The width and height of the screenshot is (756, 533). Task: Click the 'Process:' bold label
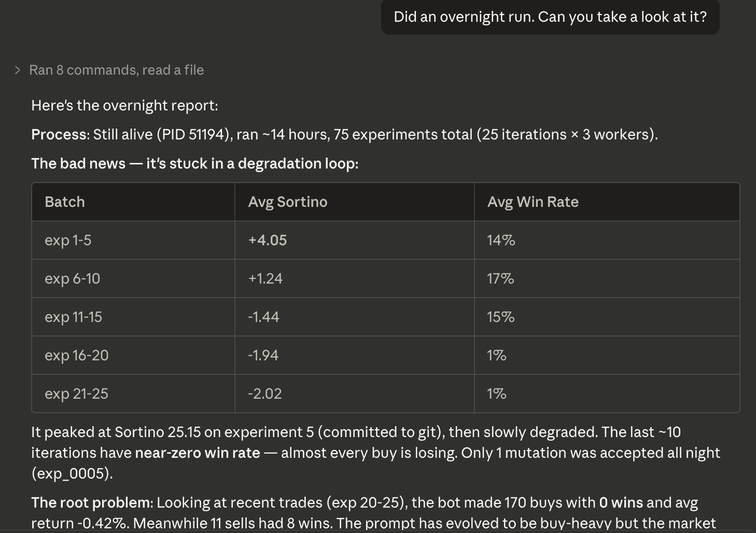coord(61,134)
